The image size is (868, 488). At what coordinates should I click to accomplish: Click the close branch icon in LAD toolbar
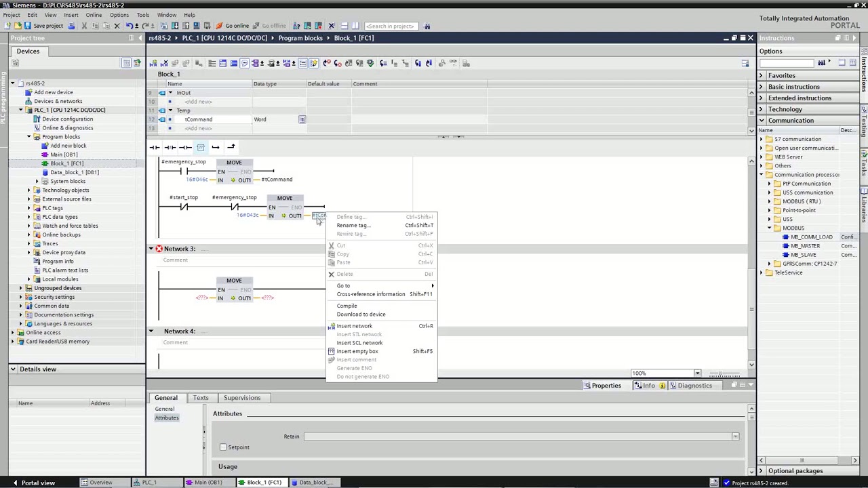(231, 147)
